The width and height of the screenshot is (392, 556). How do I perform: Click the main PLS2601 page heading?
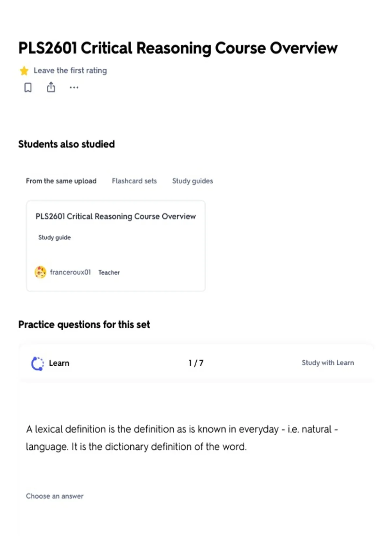click(x=178, y=48)
